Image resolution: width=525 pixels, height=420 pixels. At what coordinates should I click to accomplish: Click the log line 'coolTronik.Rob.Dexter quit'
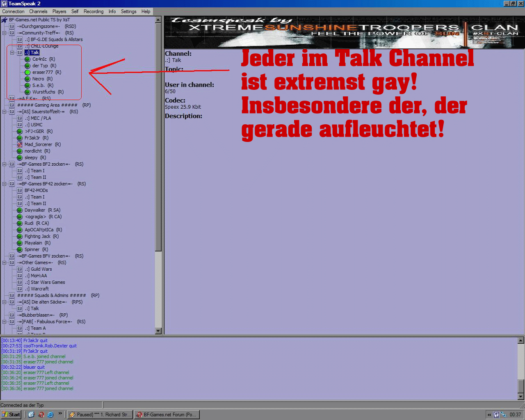point(39,346)
